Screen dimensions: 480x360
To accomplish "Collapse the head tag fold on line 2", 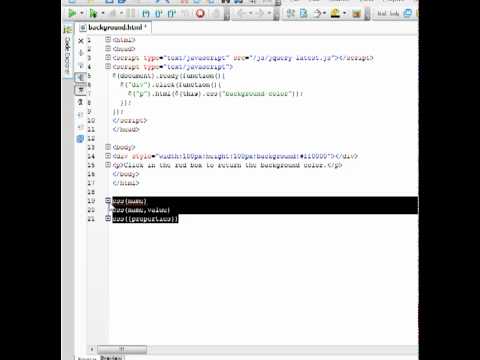I will click(x=108, y=48).
